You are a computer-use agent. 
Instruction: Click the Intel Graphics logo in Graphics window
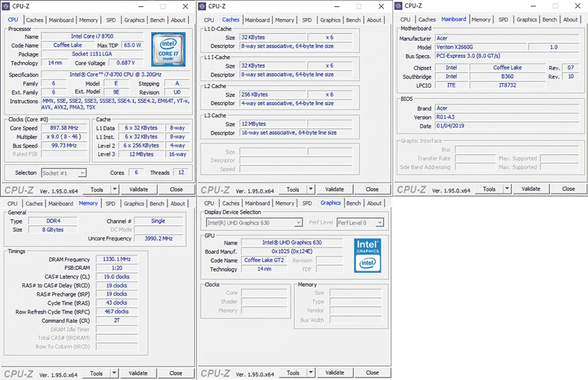368,255
